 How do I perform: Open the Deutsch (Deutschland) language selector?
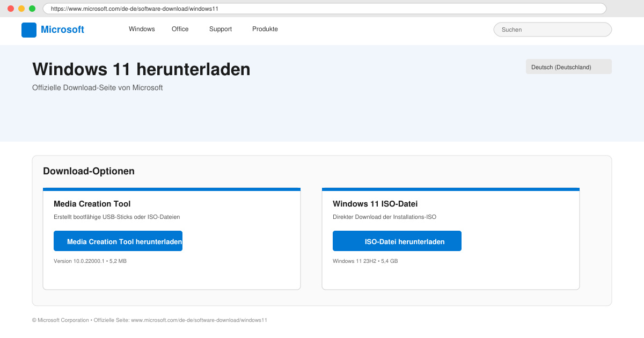pyautogui.click(x=569, y=67)
